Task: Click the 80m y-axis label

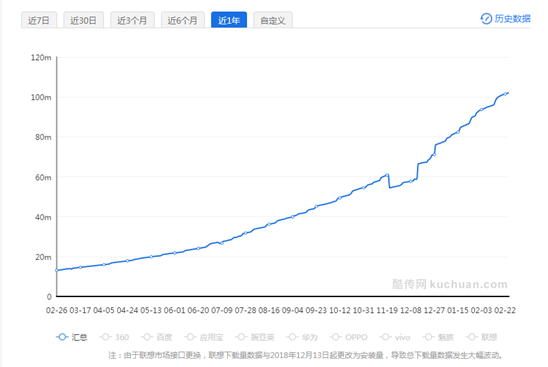Action: tap(43, 137)
